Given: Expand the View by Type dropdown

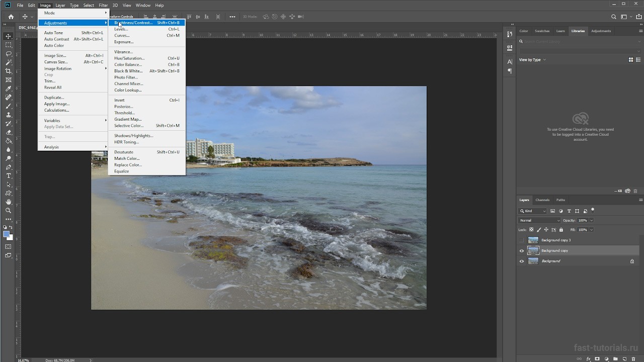Looking at the screenshot, I should [532, 60].
